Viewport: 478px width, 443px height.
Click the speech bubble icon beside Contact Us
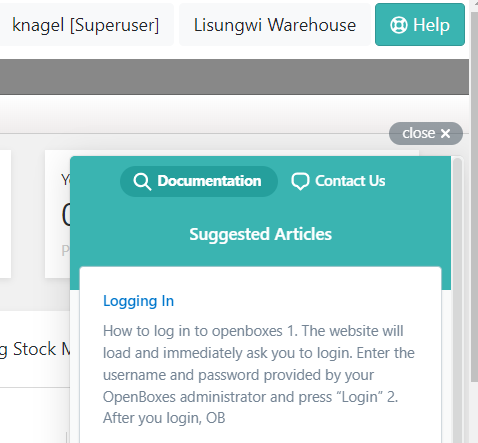[x=300, y=181]
